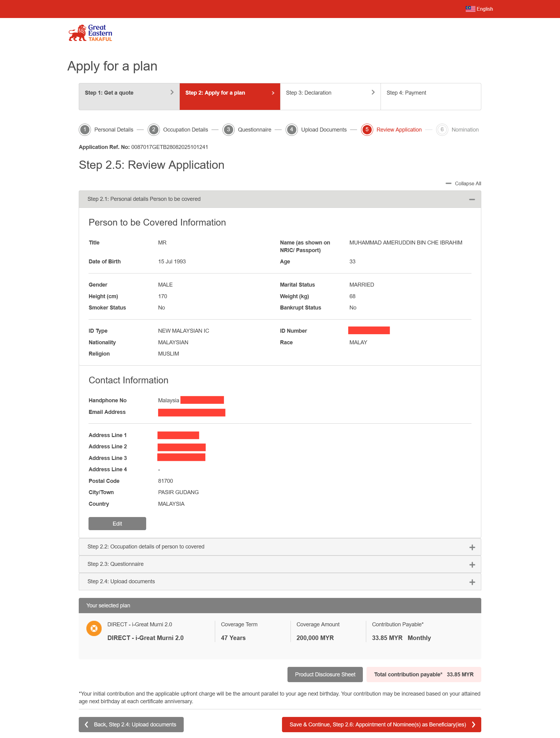Go to Nomination sub-step label
The width and height of the screenshot is (560, 738).
465,130
